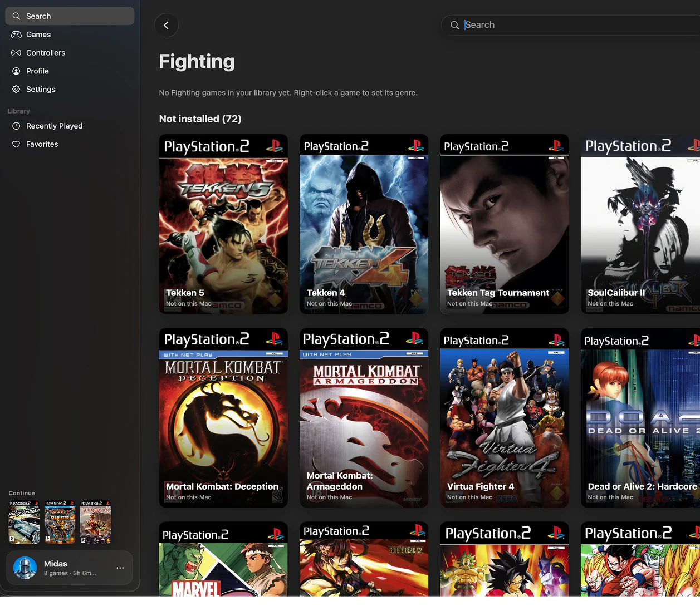700x606 pixels.
Task: Click the Continue section label
Action: pos(22,493)
